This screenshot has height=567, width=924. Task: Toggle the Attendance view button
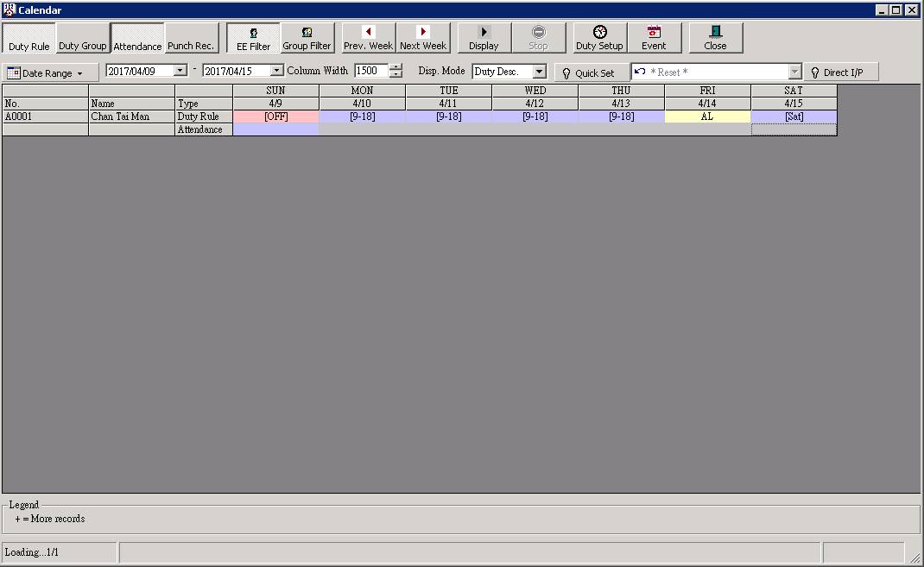click(x=137, y=39)
